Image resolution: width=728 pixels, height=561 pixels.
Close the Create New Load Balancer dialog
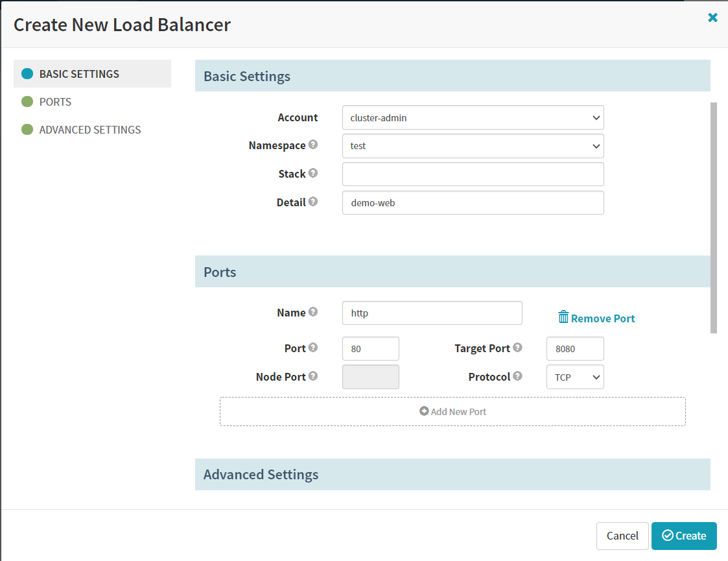[712, 18]
